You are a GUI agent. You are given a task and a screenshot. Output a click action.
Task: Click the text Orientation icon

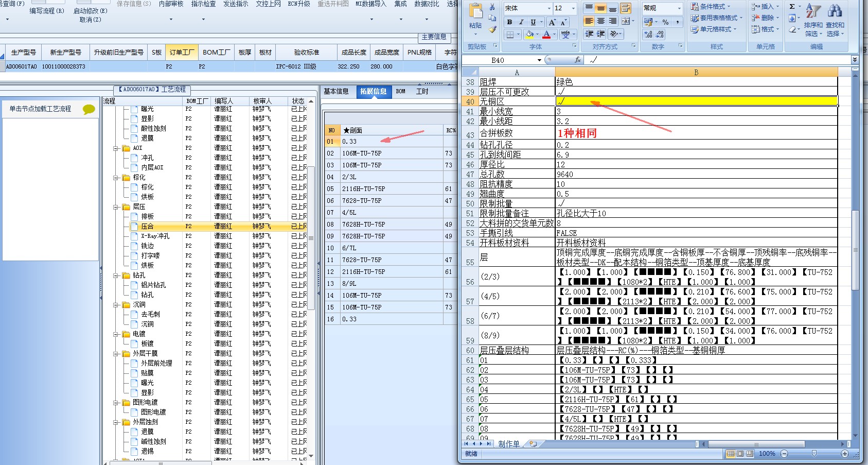click(614, 33)
